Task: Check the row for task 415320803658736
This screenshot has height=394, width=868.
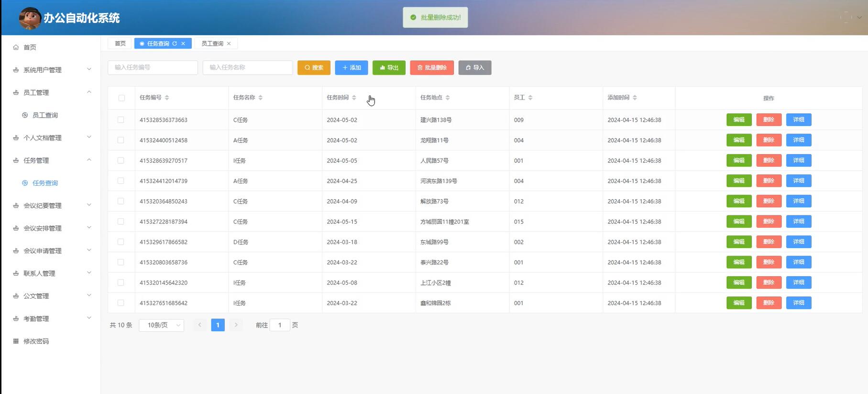Action: click(121, 262)
